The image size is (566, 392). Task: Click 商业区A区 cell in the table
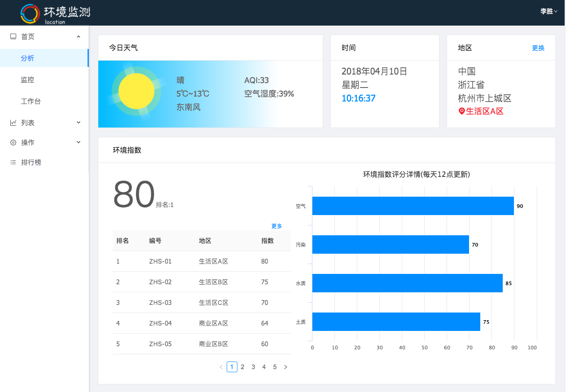click(214, 323)
